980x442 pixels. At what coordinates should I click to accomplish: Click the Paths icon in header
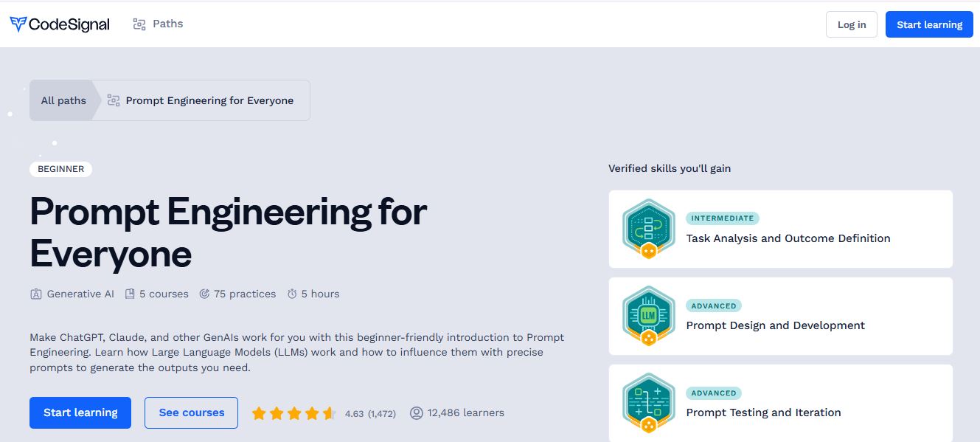tap(139, 24)
